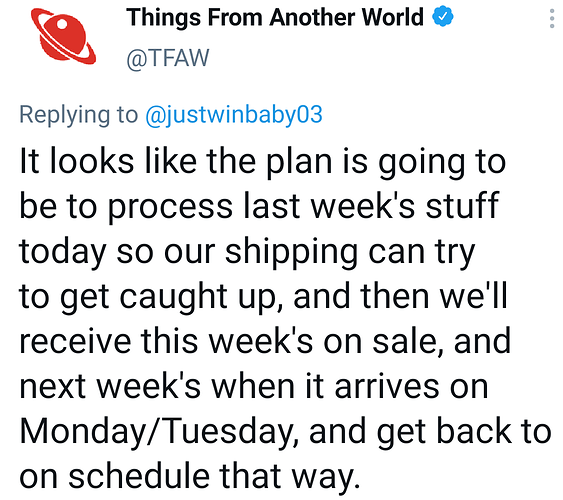
Task: Click the tweet line starting 'It looks like'
Action: [262, 162]
